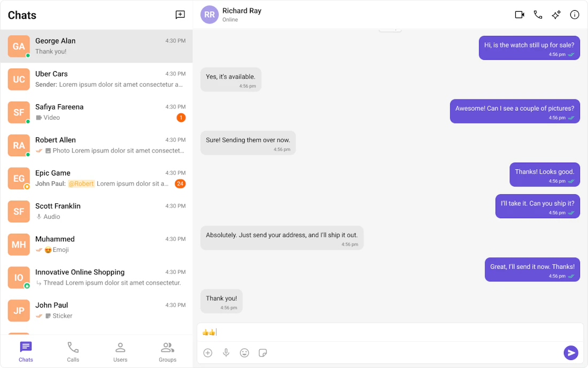Screen dimensions: 588x368
Task: Open the Epic Game group chat
Action: point(96,178)
